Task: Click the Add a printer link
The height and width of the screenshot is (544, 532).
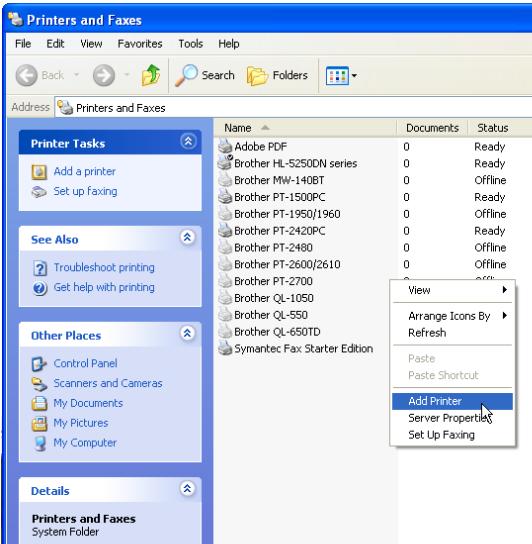Action: tap(84, 172)
